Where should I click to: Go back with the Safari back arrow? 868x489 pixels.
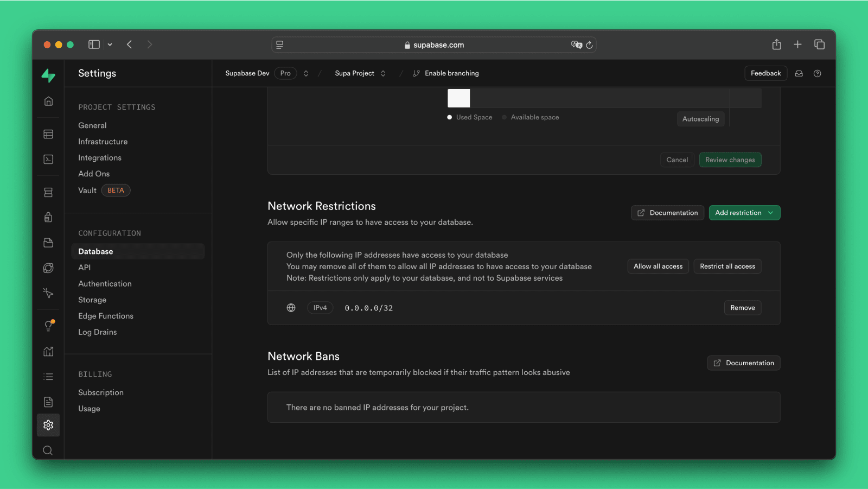point(129,45)
